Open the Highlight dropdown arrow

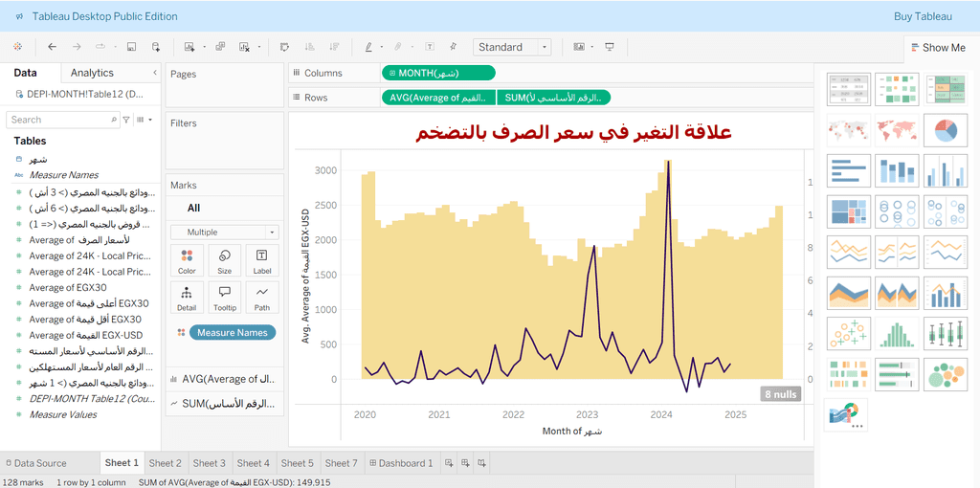pos(381,47)
